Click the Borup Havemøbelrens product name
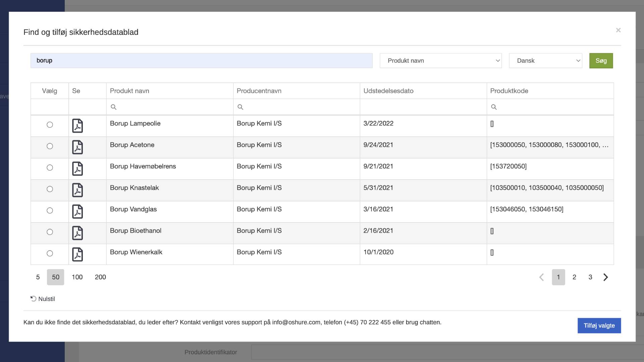Image resolution: width=644 pixels, height=362 pixels. 143,166
